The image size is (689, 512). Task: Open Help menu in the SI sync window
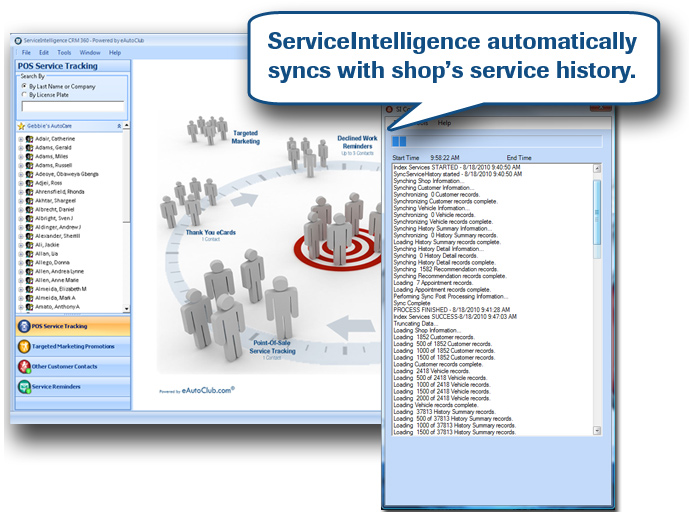444,123
